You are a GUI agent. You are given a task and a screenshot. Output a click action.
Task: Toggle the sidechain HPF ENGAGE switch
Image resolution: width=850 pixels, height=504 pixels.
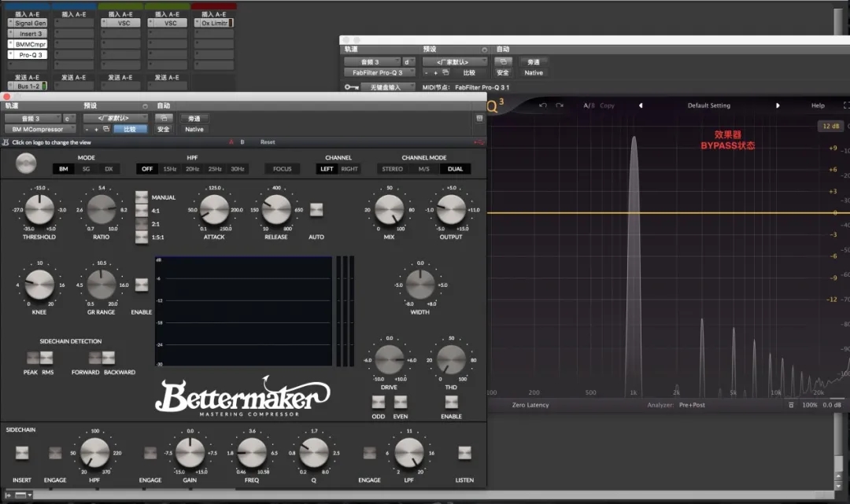pyautogui.click(x=55, y=453)
